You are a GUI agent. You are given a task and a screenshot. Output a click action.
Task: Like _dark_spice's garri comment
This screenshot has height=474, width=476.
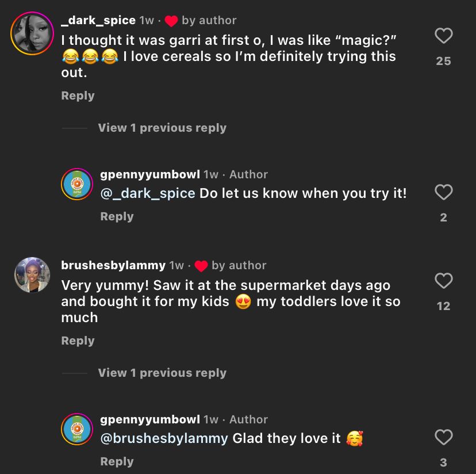click(x=443, y=36)
